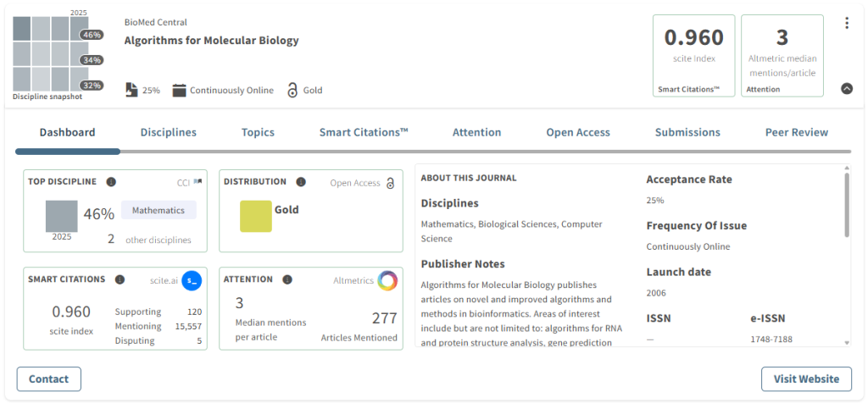Click the Mathematics discipline tag

pos(159,210)
